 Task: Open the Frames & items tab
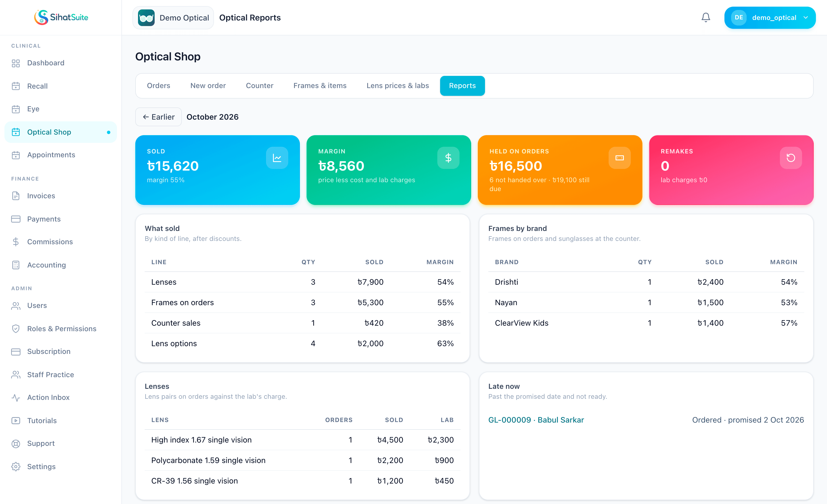tap(320, 86)
